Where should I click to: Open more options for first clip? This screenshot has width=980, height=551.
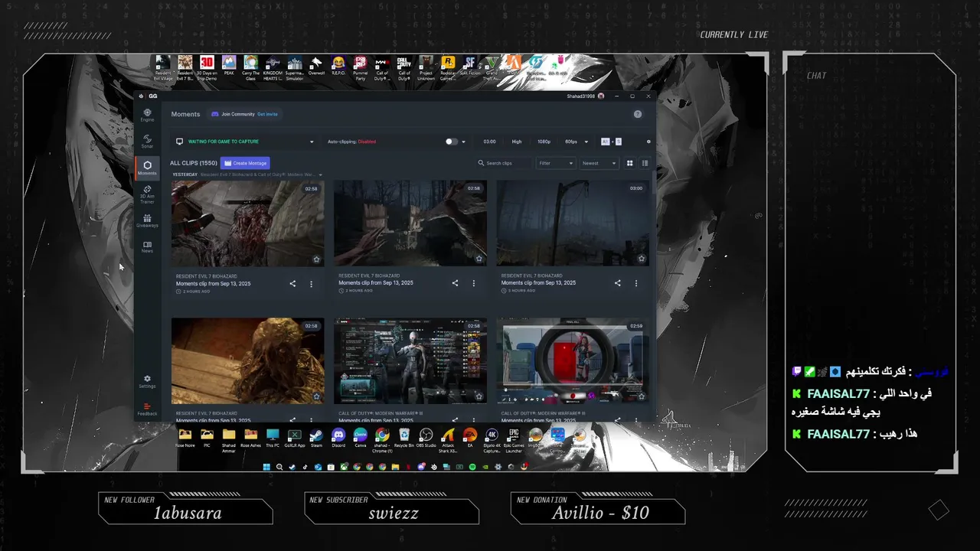click(311, 284)
